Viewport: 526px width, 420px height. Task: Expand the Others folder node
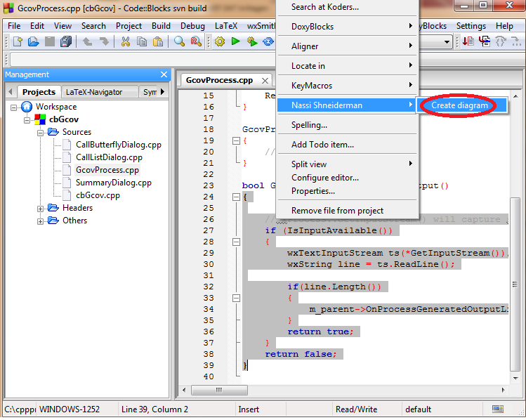(41, 221)
